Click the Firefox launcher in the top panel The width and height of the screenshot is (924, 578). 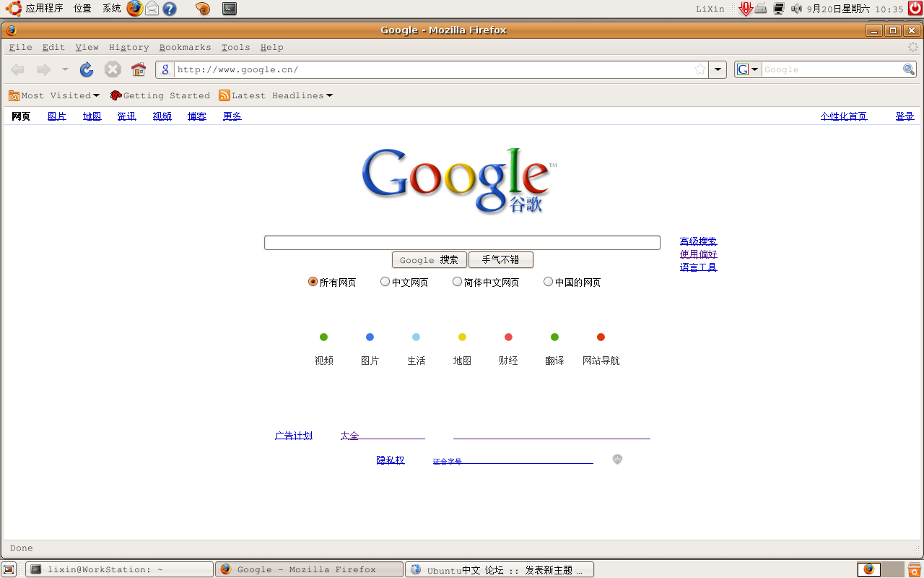(x=134, y=9)
